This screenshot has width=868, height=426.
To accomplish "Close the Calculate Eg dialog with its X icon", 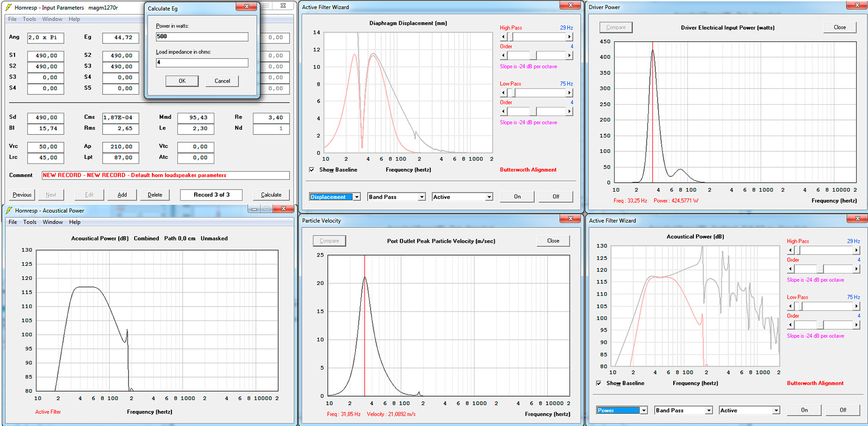I will click(246, 7).
